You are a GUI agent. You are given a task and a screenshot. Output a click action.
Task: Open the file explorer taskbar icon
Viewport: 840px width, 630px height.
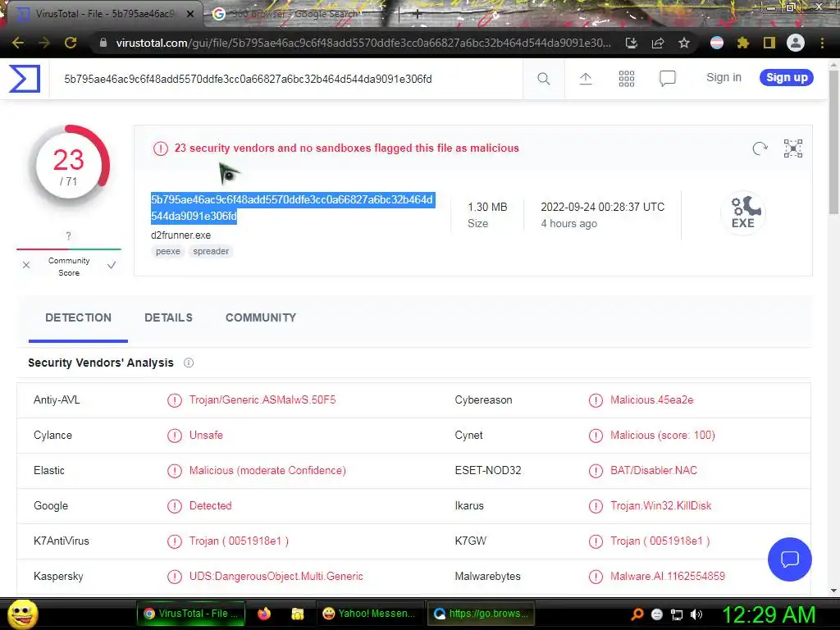[297, 614]
